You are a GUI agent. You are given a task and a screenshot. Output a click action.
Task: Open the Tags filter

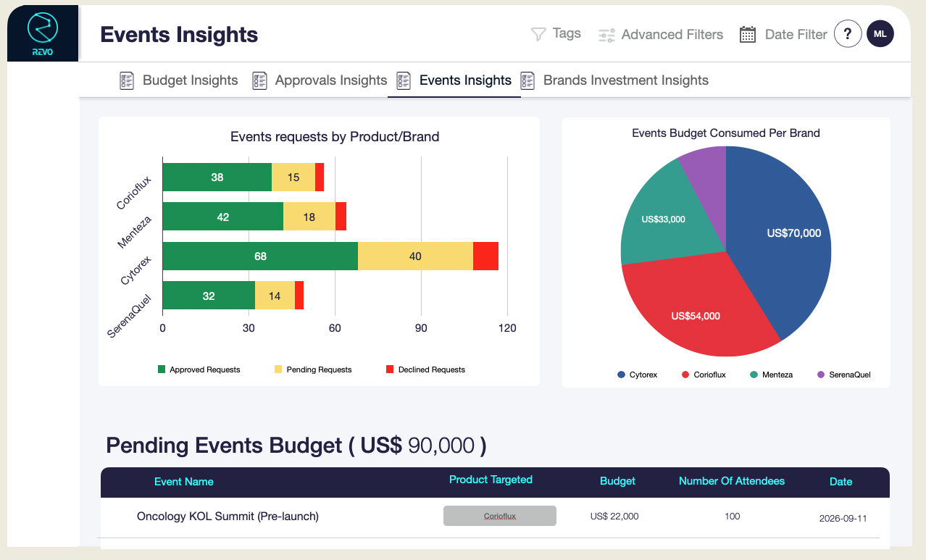566,33
